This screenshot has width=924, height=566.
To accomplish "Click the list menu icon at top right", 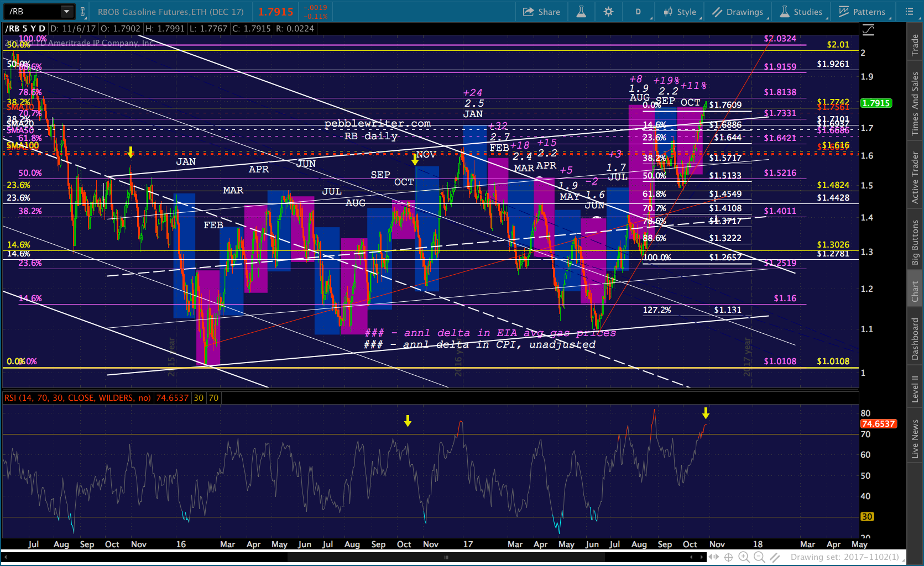I will (909, 12).
